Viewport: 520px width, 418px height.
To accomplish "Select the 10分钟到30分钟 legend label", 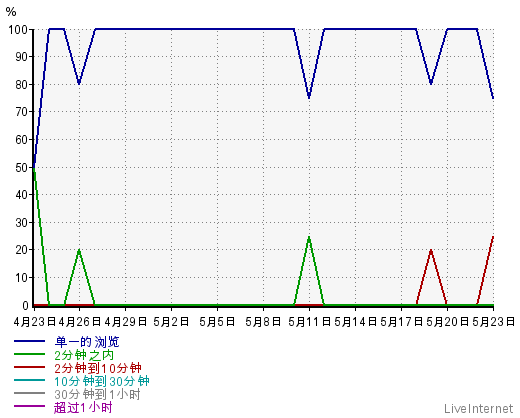I will 102,381.
